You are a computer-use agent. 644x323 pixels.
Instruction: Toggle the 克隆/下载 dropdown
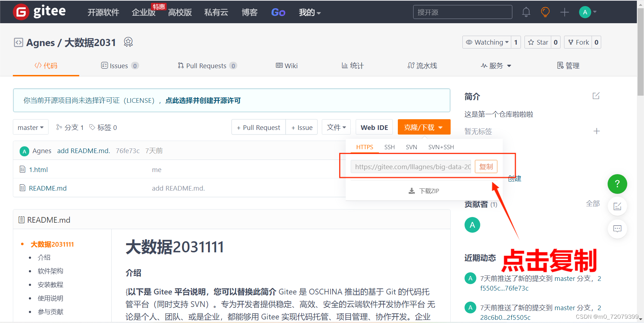pyautogui.click(x=424, y=127)
